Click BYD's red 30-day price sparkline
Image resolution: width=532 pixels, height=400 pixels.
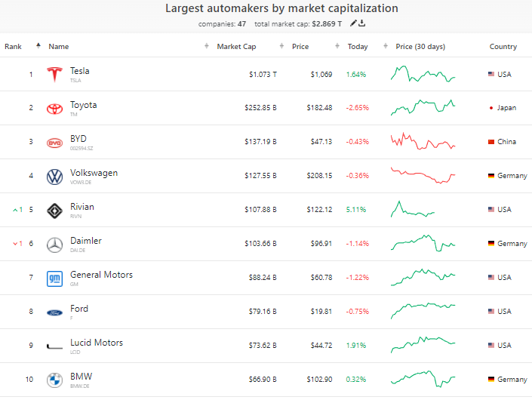pyautogui.click(x=423, y=142)
